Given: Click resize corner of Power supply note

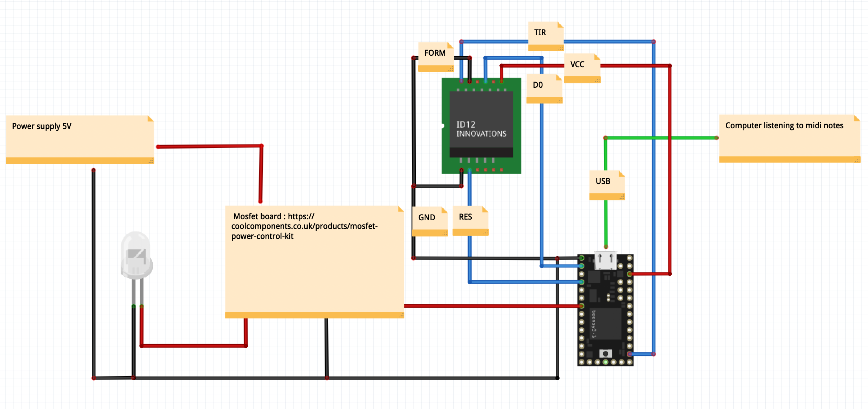Looking at the screenshot, I should click(151, 161).
